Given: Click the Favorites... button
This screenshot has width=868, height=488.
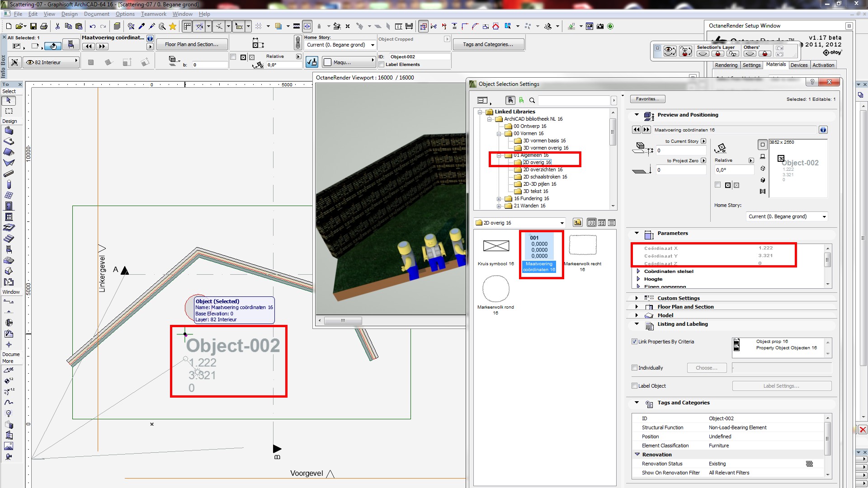Looking at the screenshot, I should 647,99.
